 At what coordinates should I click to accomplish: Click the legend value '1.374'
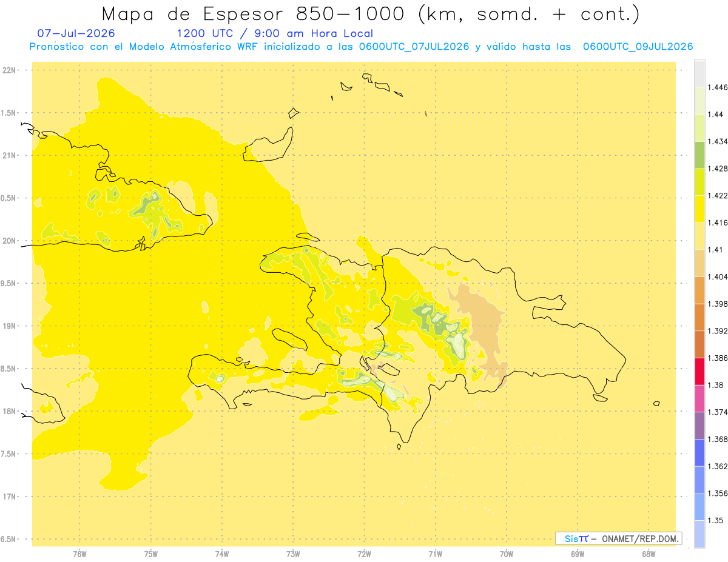tap(718, 412)
